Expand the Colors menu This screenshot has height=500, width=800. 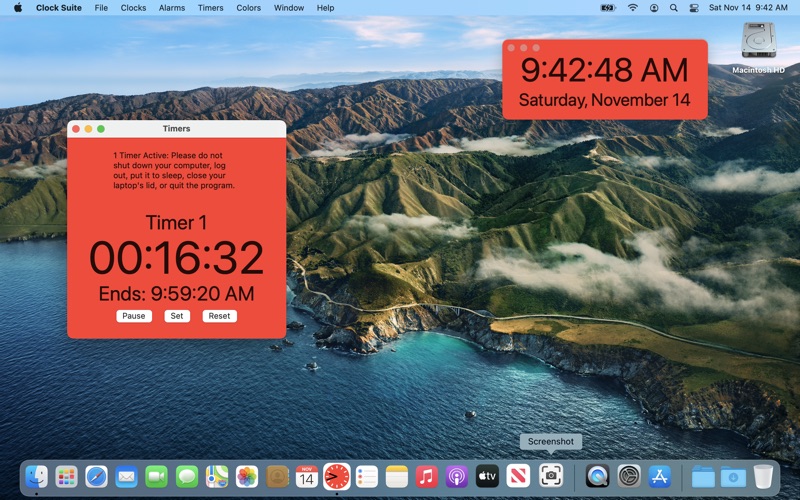(249, 8)
